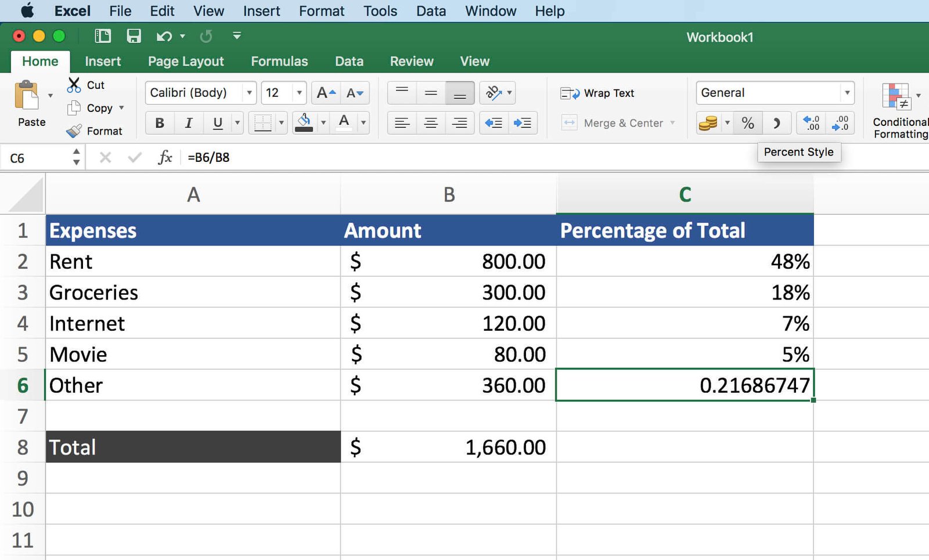This screenshot has width=929, height=560.
Task: Click inside the formula bar
Action: coord(348,157)
